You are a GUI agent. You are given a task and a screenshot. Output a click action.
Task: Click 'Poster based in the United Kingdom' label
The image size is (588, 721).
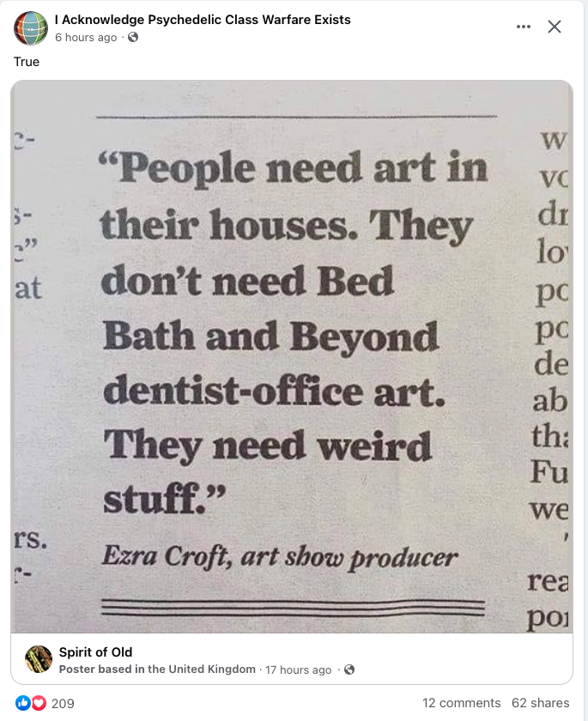[x=157, y=669]
